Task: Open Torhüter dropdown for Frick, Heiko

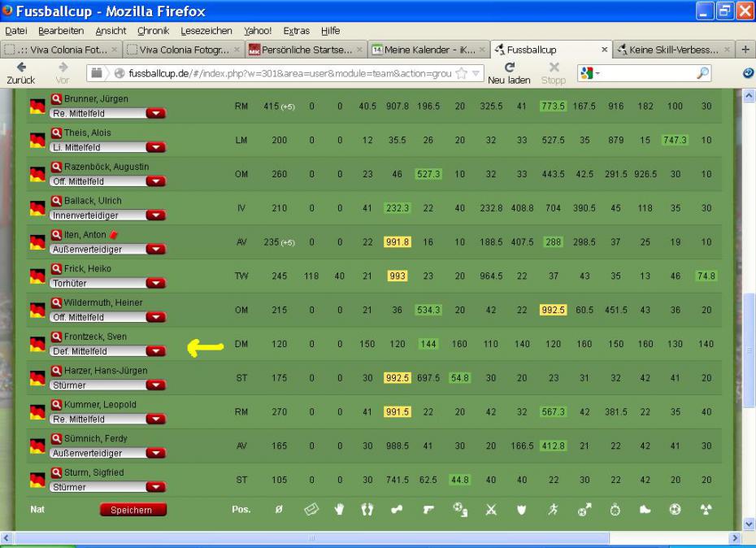Action: 154,284
